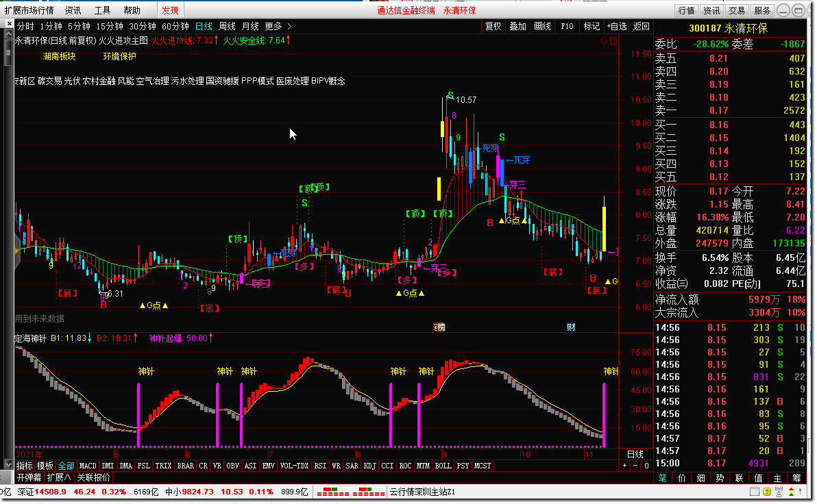Click the 财 marker icon on chart bottom
This screenshot has width=817, height=504.
(571, 327)
